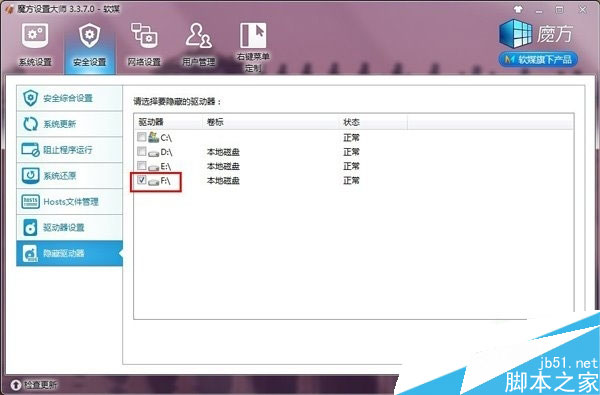
Task: Click the E:\ drive icon
Action: click(153, 167)
